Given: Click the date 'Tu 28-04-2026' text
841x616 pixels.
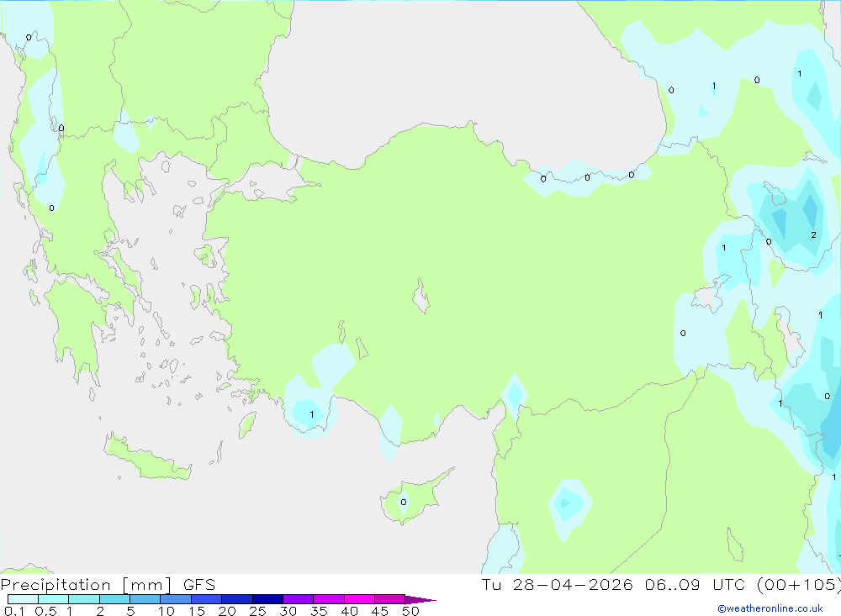Looking at the screenshot, I should pos(557,585).
